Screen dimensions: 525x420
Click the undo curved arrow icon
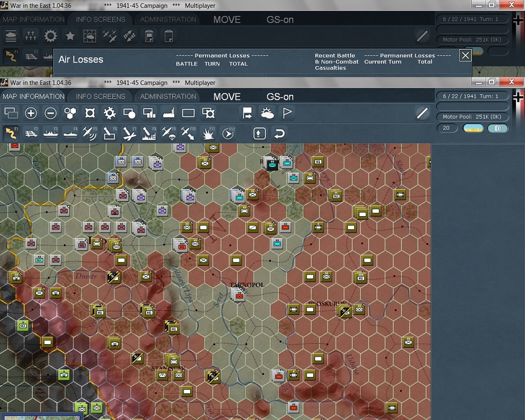pyautogui.click(x=279, y=133)
